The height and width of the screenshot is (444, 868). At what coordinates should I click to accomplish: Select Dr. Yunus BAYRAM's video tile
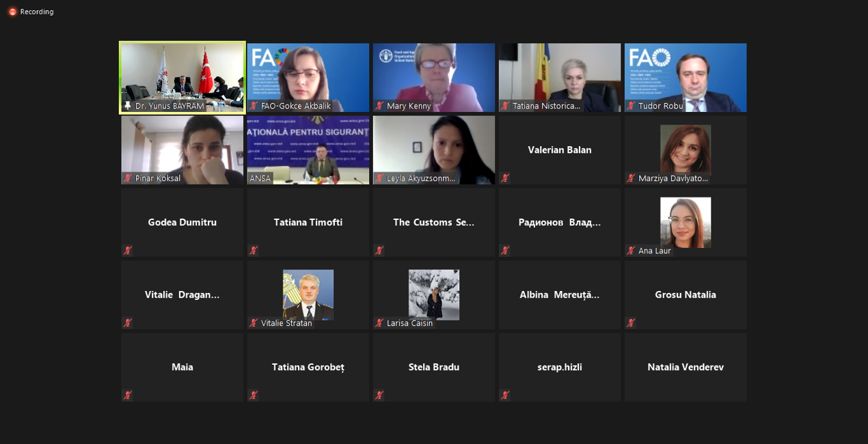coord(182,74)
